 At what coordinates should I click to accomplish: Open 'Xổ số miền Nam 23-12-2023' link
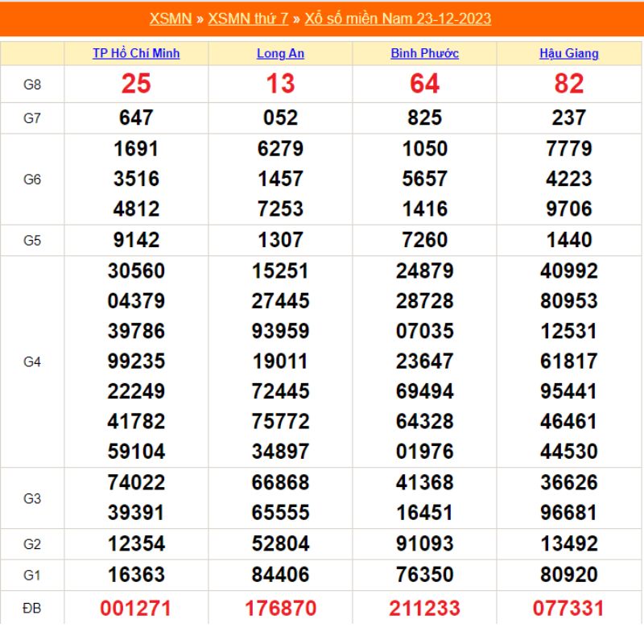[398, 19]
